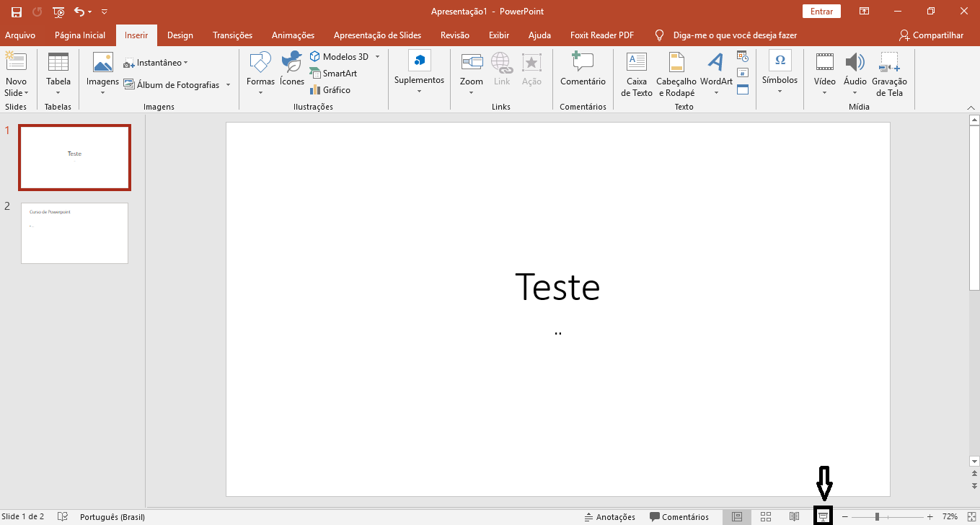Expand the Modelos 3D dropdown arrow
Viewport: 980px width, 525px height.
pyautogui.click(x=377, y=57)
